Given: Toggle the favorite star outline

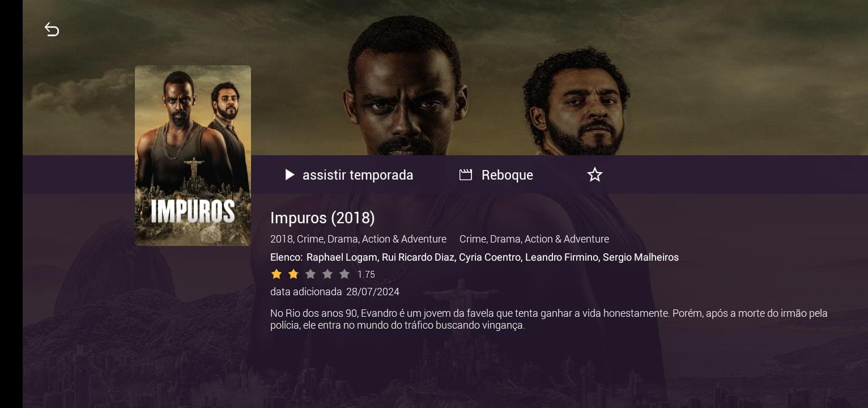Looking at the screenshot, I should pos(594,175).
